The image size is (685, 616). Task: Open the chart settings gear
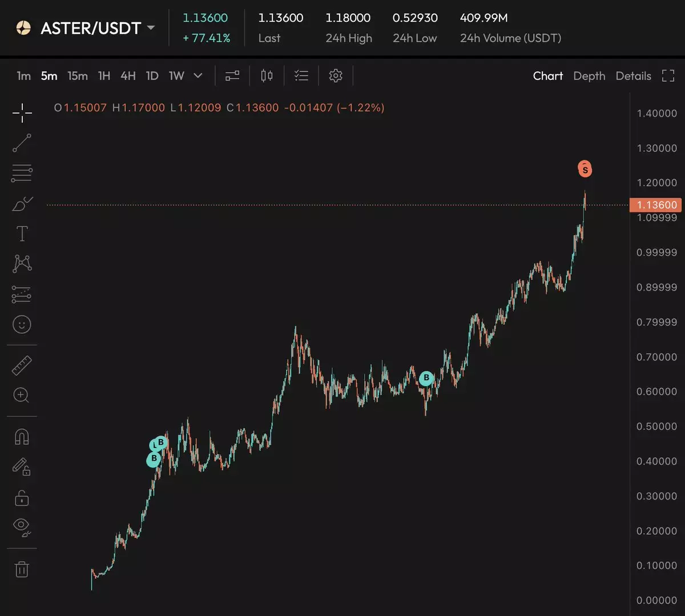[336, 76]
